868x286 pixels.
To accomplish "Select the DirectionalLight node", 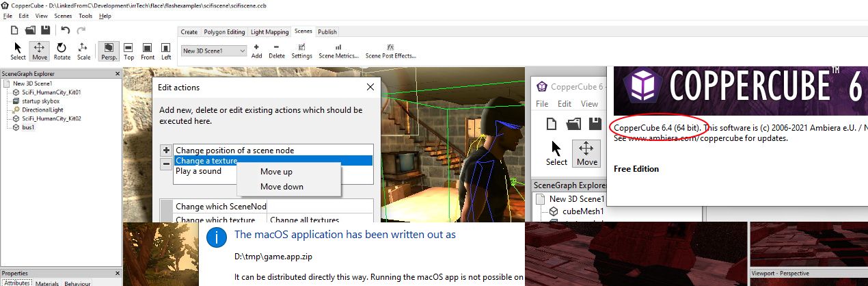I will [42, 109].
